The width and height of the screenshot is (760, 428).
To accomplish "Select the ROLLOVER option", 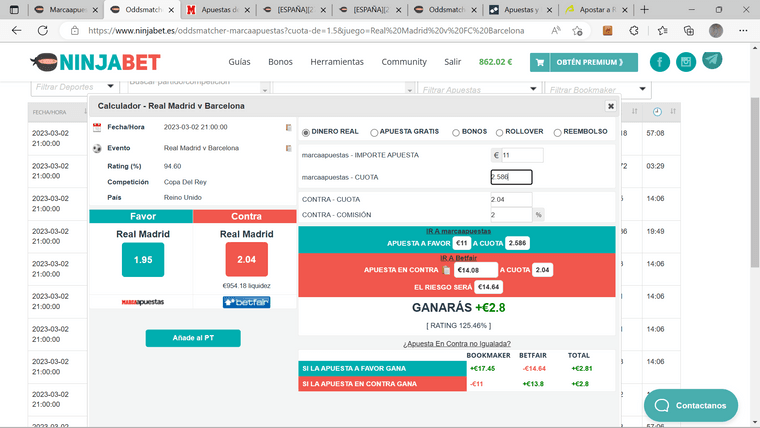I will (x=499, y=132).
